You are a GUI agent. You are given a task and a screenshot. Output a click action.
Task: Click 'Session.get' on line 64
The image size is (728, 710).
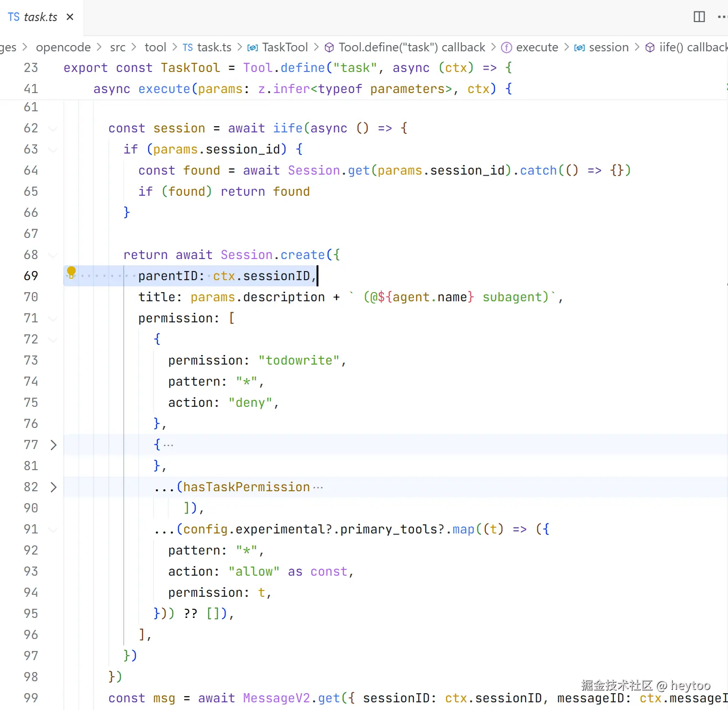[329, 170]
